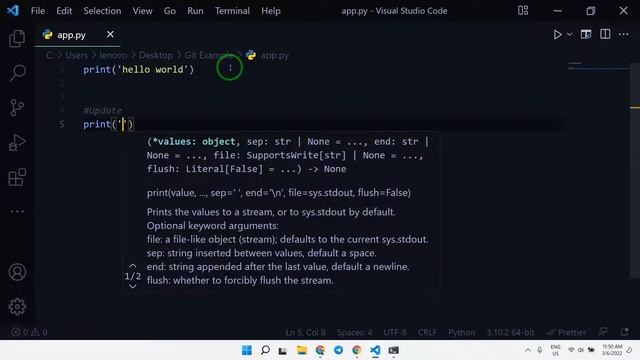Image resolution: width=640 pixels, height=360 pixels.
Task: Open Telegram from taskbar
Action: [x=338, y=350]
